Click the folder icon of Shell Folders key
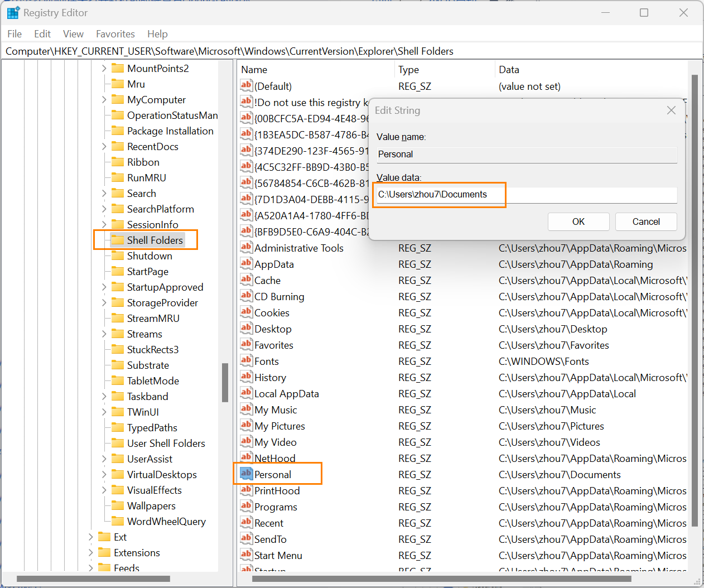The height and width of the screenshot is (588, 704). (117, 240)
